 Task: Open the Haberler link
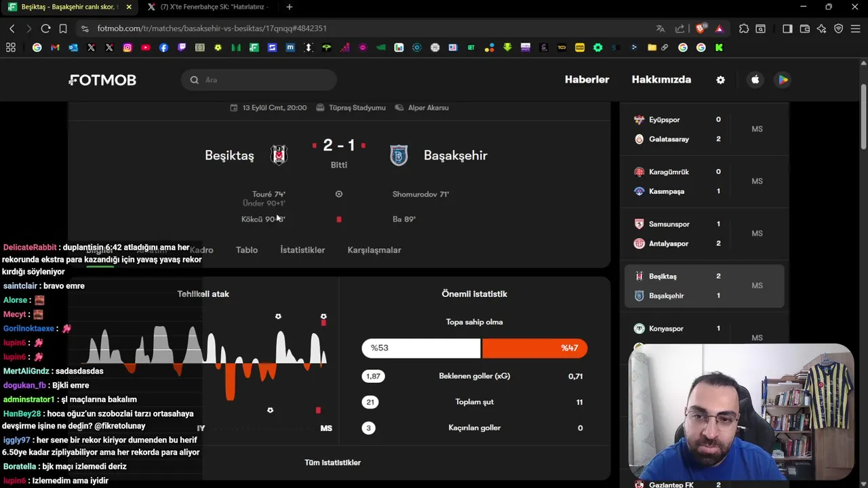(x=587, y=79)
